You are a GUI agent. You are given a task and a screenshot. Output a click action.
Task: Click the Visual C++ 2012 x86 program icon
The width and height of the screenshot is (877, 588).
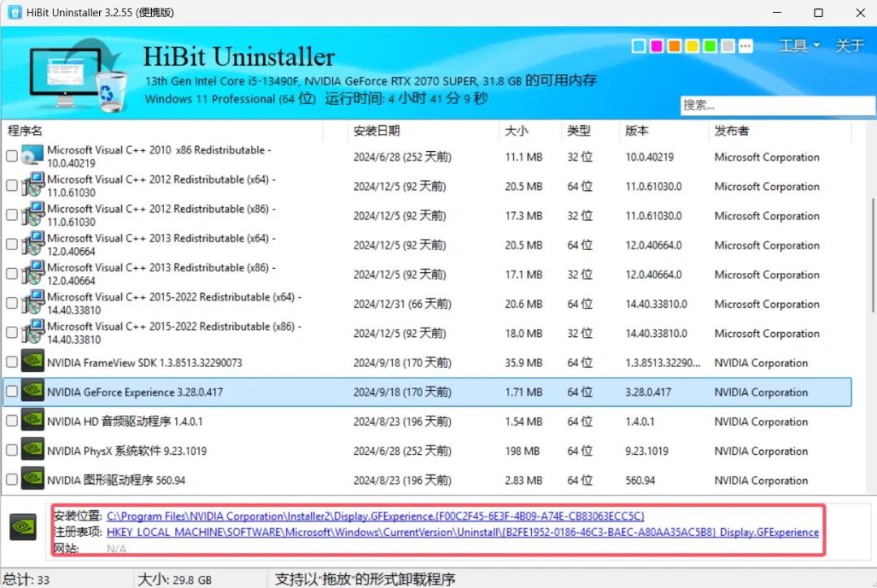[32, 215]
